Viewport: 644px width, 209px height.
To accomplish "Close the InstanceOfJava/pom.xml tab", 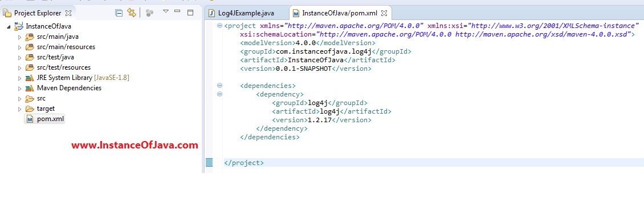I will pos(384,13).
